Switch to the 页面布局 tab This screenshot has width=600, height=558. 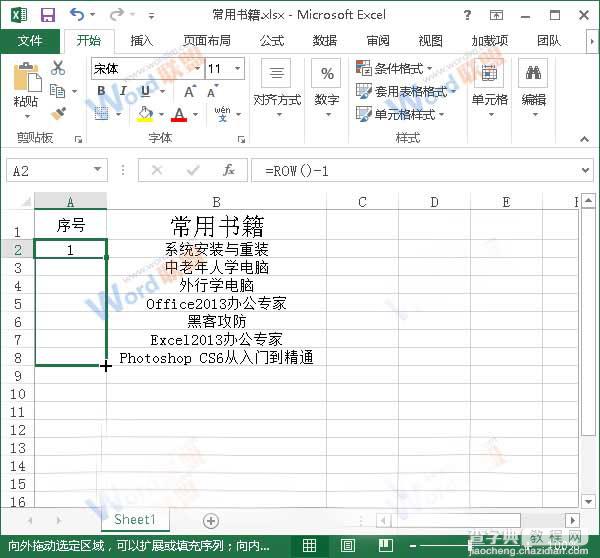(x=207, y=41)
